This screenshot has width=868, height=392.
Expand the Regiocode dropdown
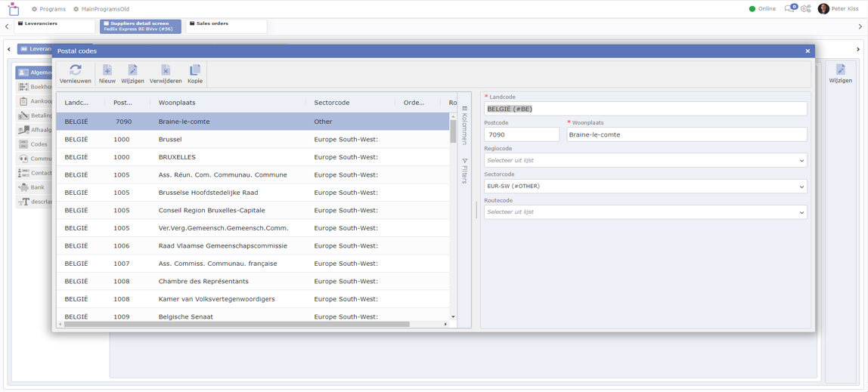coord(645,160)
